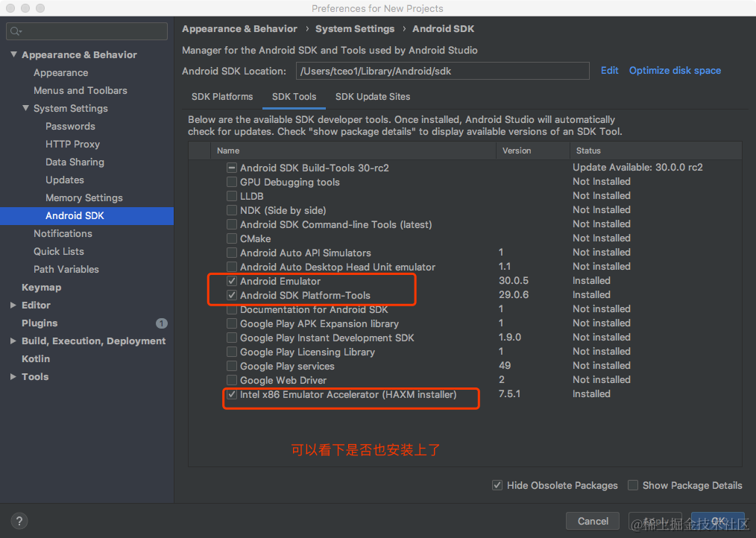This screenshot has height=538, width=756.
Task: Select Data Sharing settings
Action: tap(75, 162)
